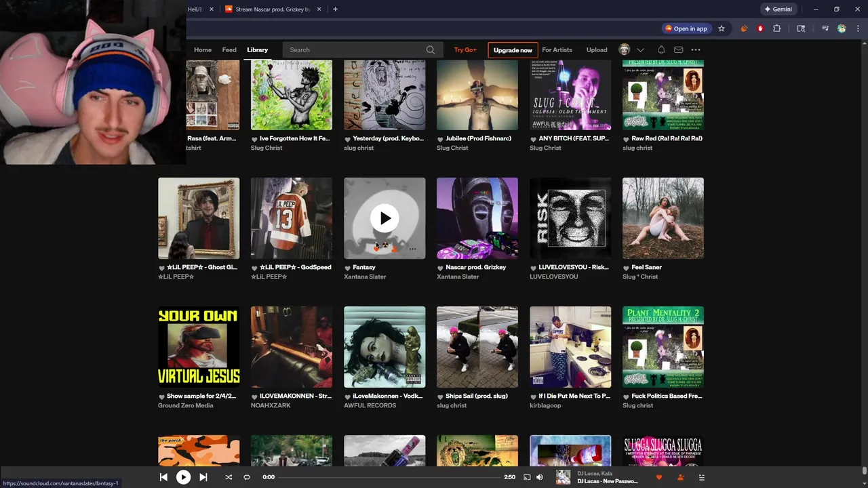Close the Stream Nascar prod. Grizkey tab
The width and height of the screenshot is (868, 488).
pos(318,9)
